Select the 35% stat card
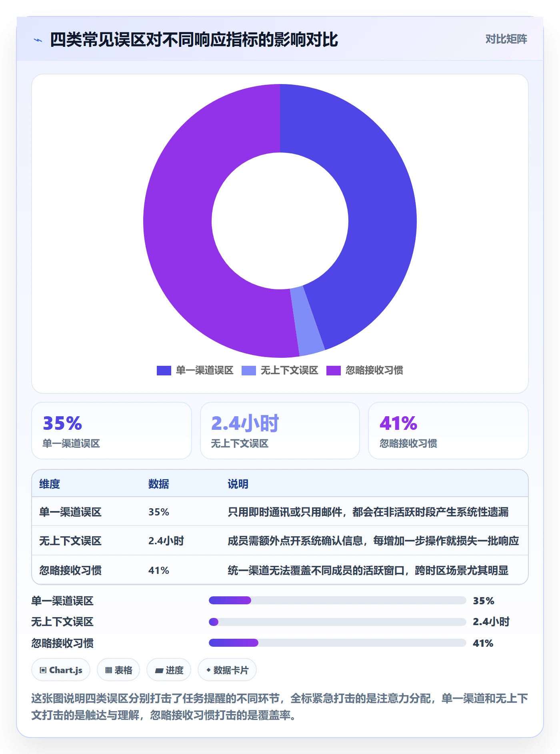 112,430
